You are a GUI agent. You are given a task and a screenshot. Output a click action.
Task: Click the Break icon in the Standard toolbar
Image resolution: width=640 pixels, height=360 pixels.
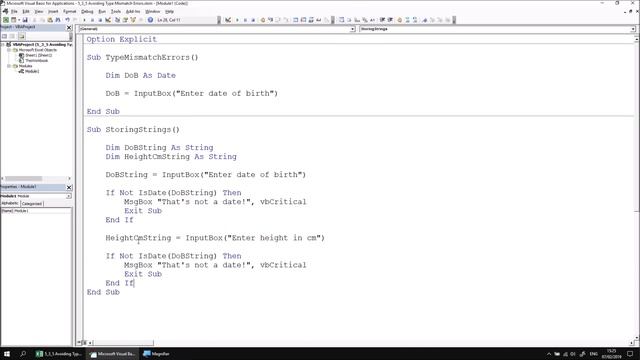tap(92, 20)
